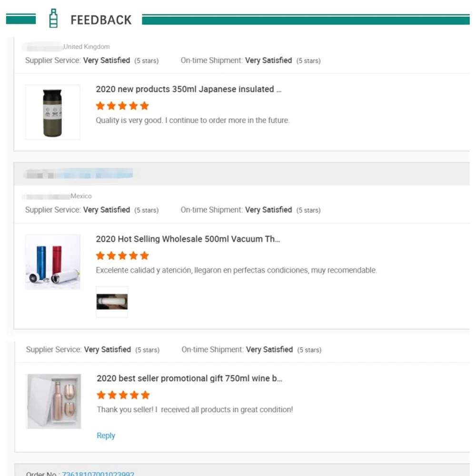Click the FEEDBACK section heading

point(101,20)
